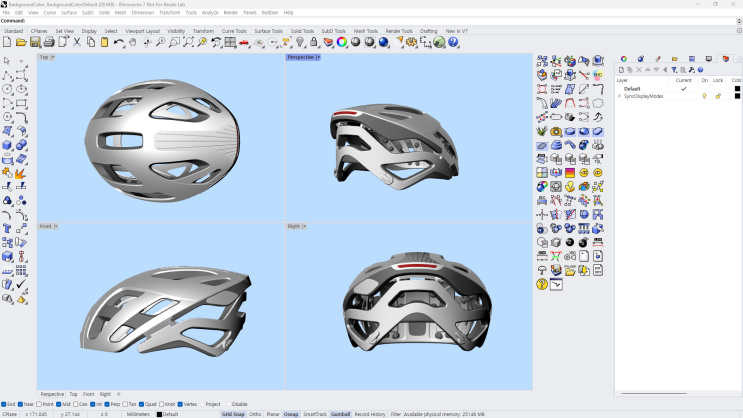Viewport: 743px width, 418px height.
Task: Lock the SyncDisplayModes layer
Action: coord(718,96)
